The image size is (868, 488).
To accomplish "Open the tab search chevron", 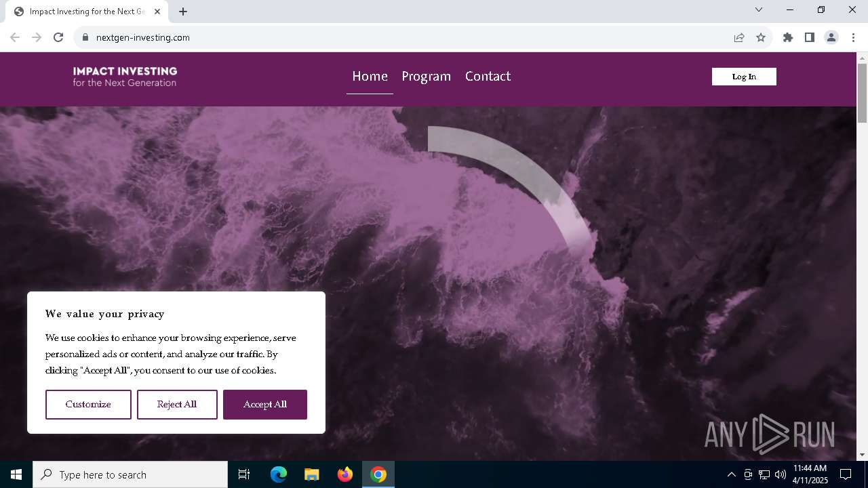I will (759, 9).
